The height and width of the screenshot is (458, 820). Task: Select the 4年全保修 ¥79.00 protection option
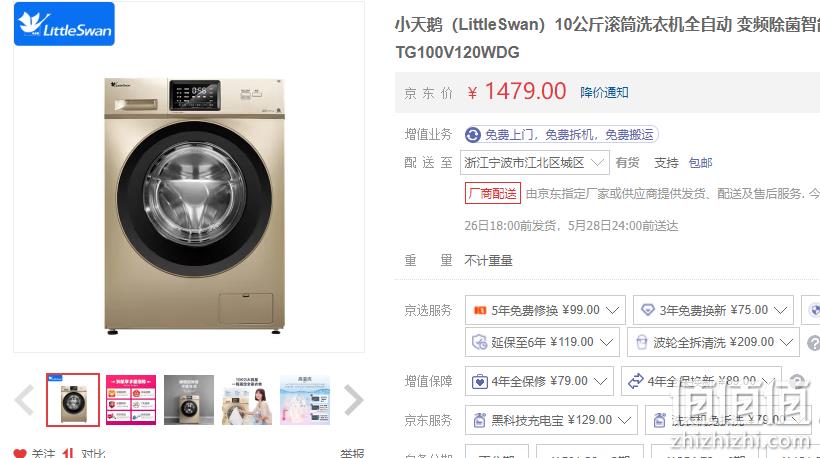click(539, 381)
